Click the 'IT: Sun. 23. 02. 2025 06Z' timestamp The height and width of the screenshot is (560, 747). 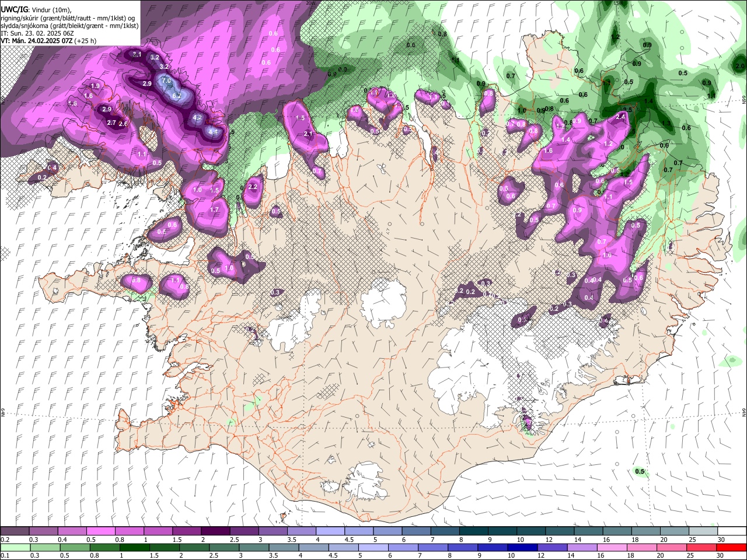[38, 33]
